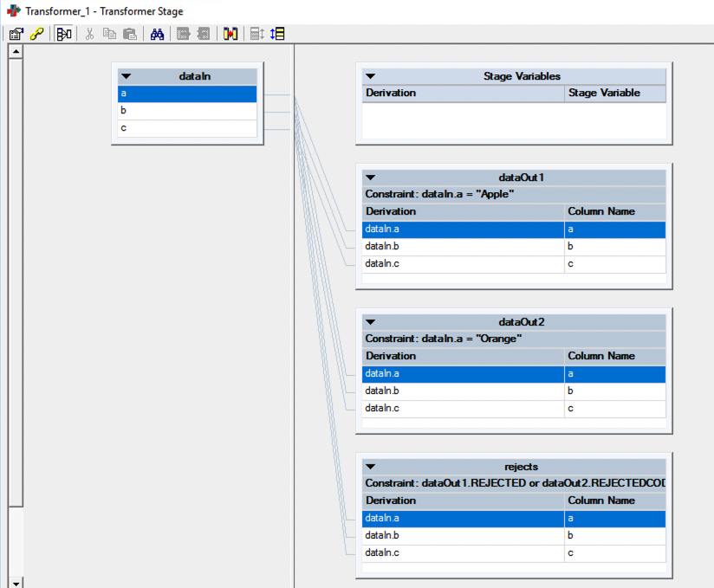This screenshot has height=588, width=714.
Task: Collapse the Stage Variables panel
Action: (x=371, y=76)
